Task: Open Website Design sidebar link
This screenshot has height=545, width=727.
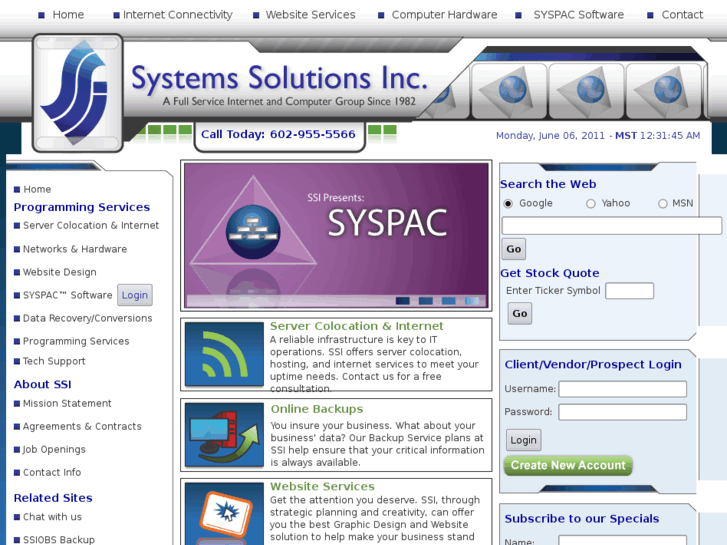Action: 60,272
